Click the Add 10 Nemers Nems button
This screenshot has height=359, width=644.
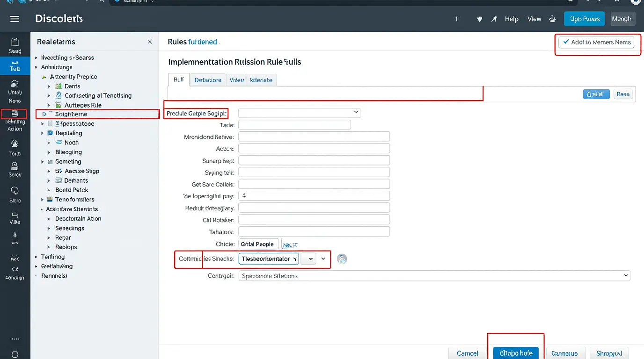click(x=596, y=42)
